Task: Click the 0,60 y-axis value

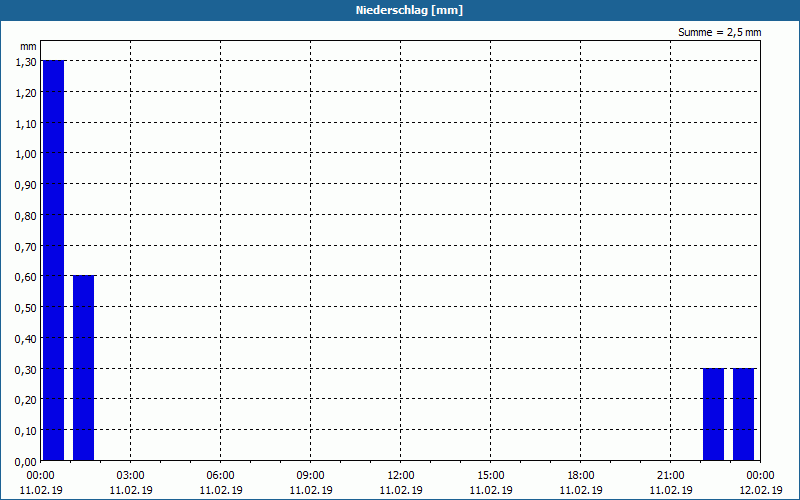Action: [26, 277]
